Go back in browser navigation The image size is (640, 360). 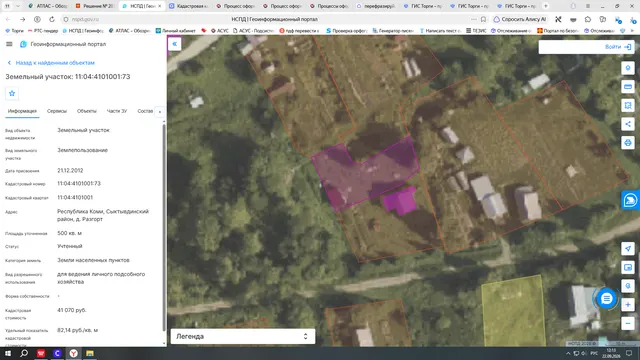coord(8,19)
